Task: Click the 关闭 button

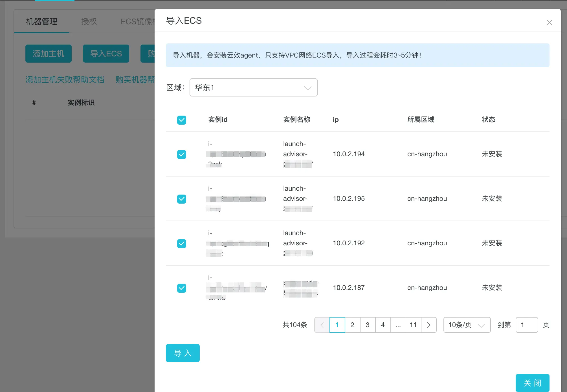Action: pos(532,383)
